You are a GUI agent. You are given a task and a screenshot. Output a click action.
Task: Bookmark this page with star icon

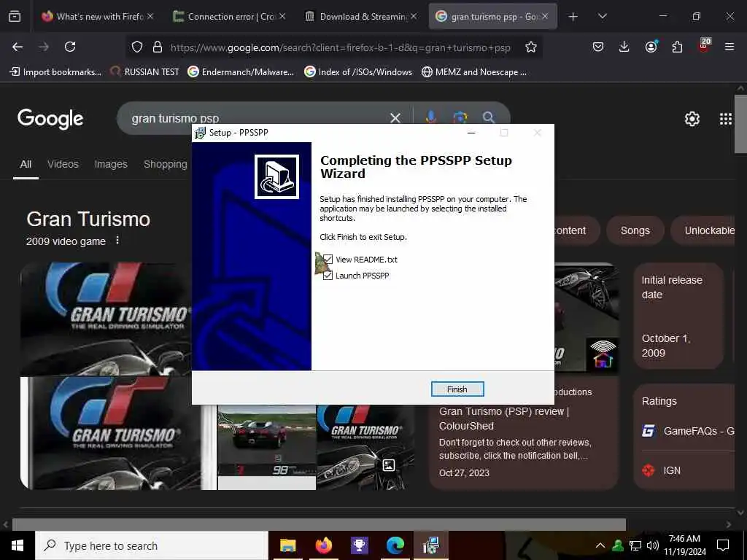click(x=531, y=47)
